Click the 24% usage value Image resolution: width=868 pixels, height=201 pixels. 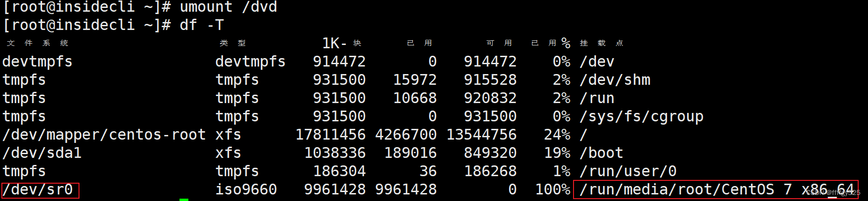point(557,134)
